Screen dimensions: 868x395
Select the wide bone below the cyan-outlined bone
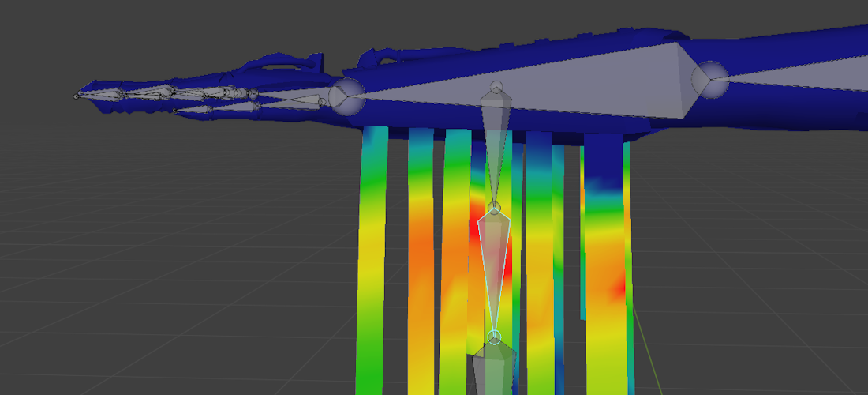click(x=494, y=368)
